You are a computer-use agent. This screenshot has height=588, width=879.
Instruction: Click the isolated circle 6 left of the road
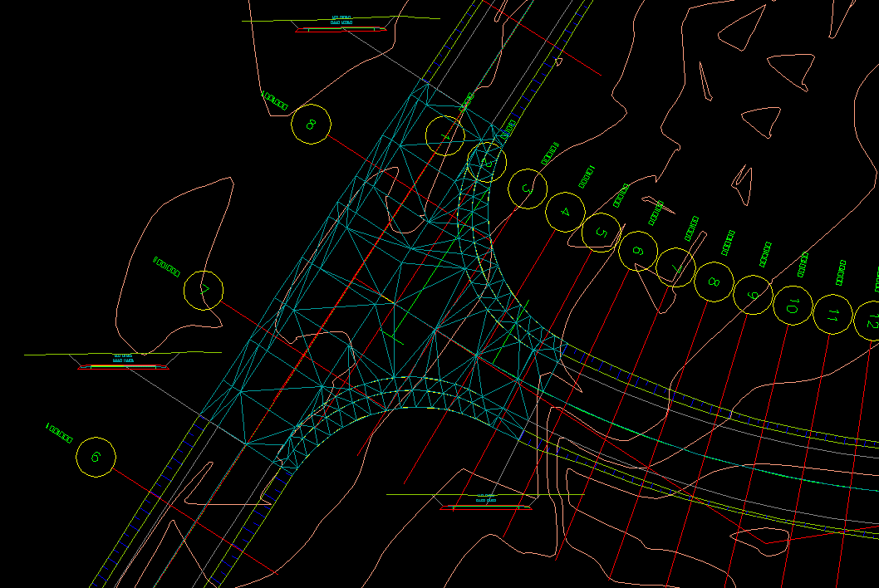[96, 458]
